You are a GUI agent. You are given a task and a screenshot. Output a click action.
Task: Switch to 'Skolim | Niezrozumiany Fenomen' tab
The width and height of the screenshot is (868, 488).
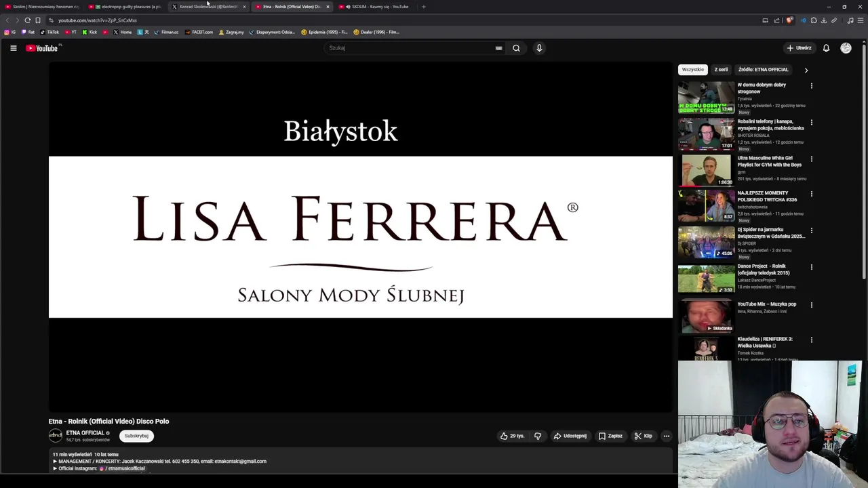coord(43,7)
